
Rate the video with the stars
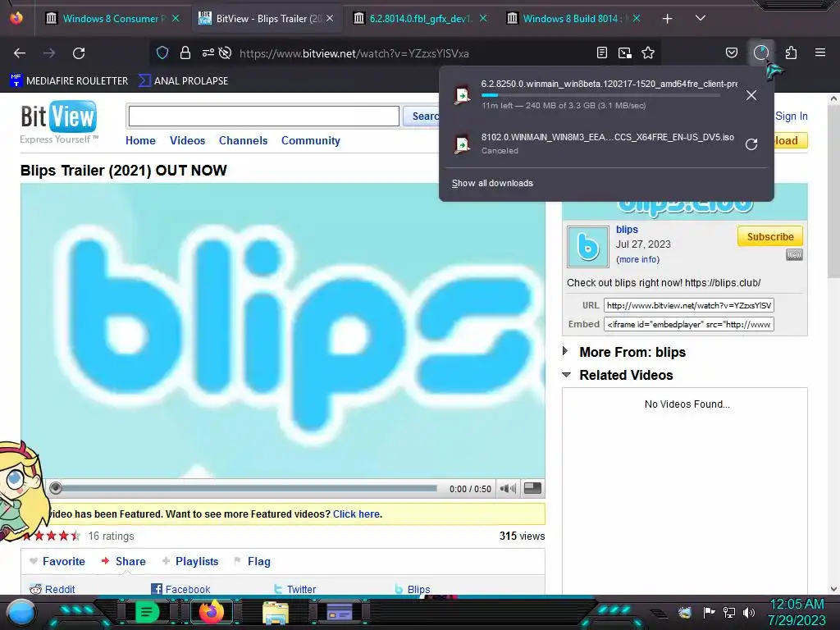52,536
